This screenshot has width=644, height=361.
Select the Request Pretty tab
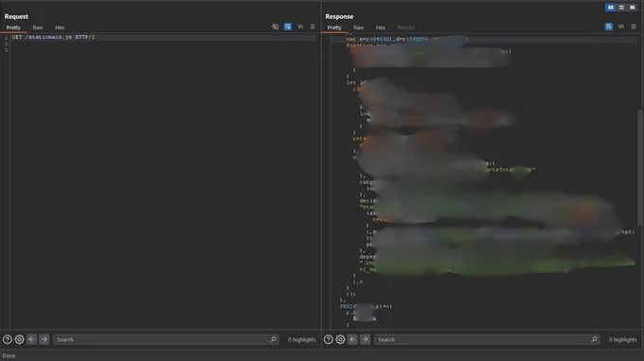13,27
